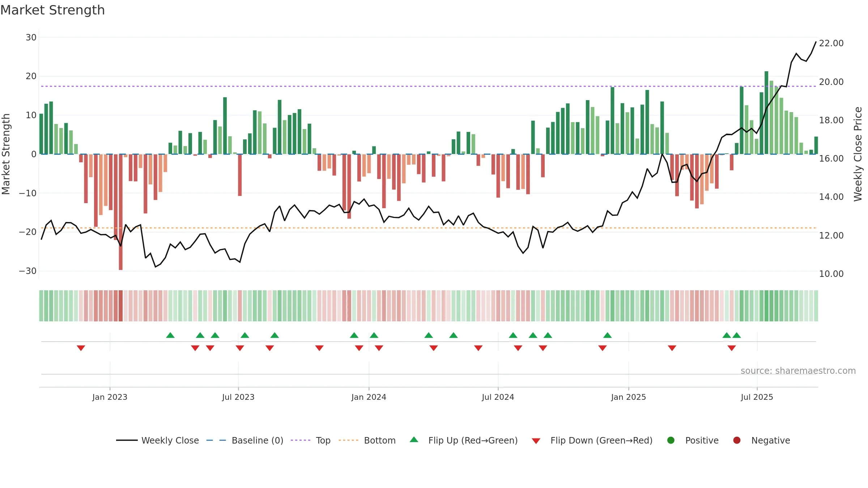Click the flip-down marker just after Jan 2025
Image resolution: width=868 pixels, height=488 pixels.
click(672, 348)
